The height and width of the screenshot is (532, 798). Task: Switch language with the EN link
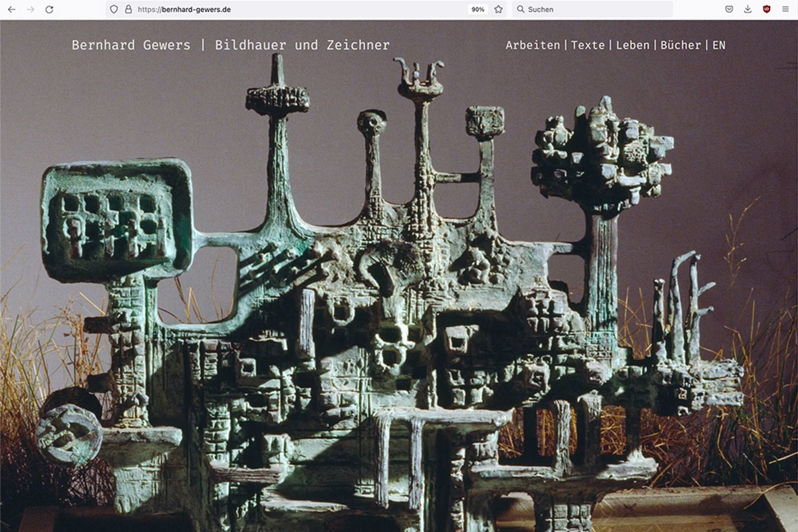point(719,45)
